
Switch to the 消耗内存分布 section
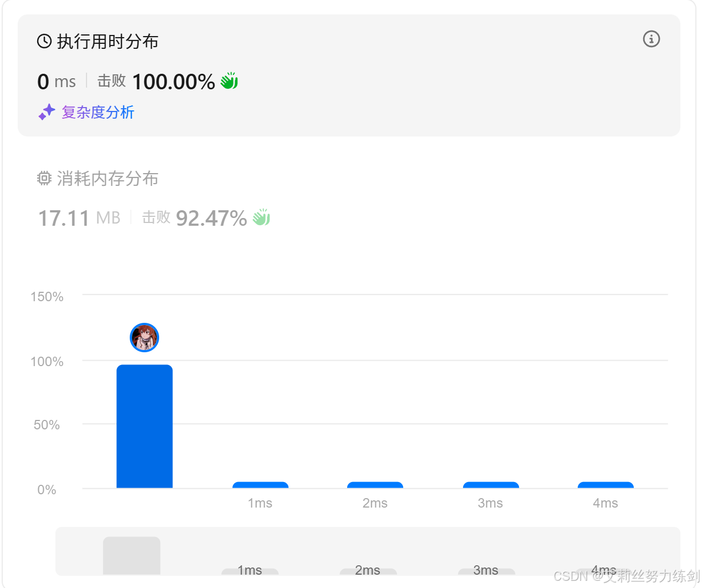(x=108, y=178)
